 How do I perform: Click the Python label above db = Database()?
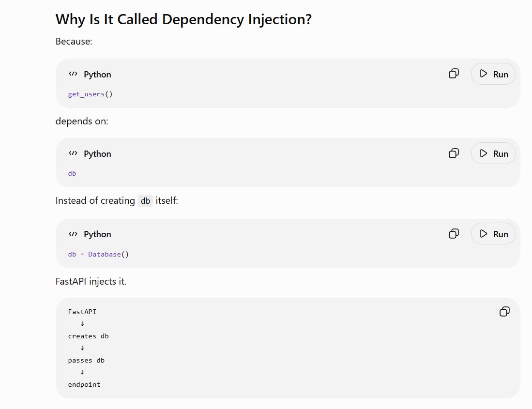coord(97,234)
